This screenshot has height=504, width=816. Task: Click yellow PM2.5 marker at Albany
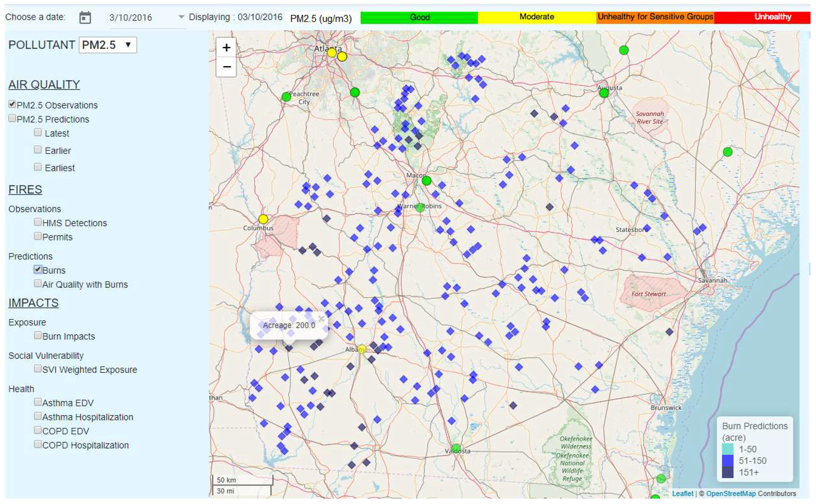click(x=362, y=349)
